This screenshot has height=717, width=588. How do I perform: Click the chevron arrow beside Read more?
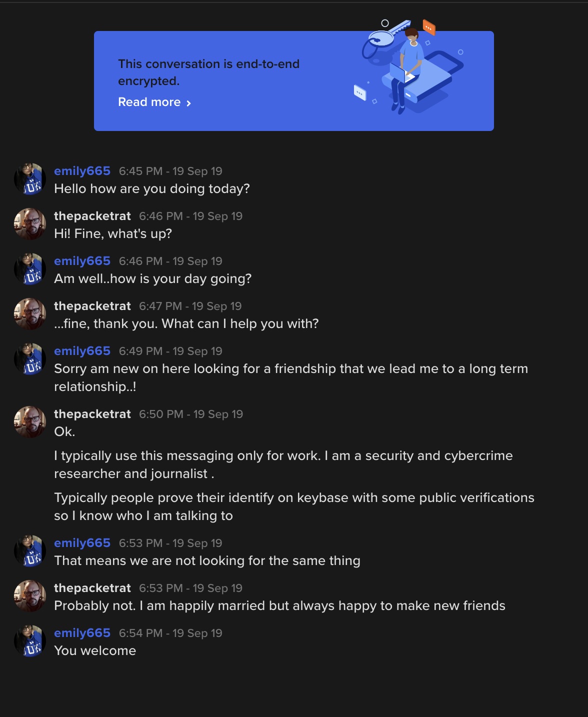coord(188,103)
